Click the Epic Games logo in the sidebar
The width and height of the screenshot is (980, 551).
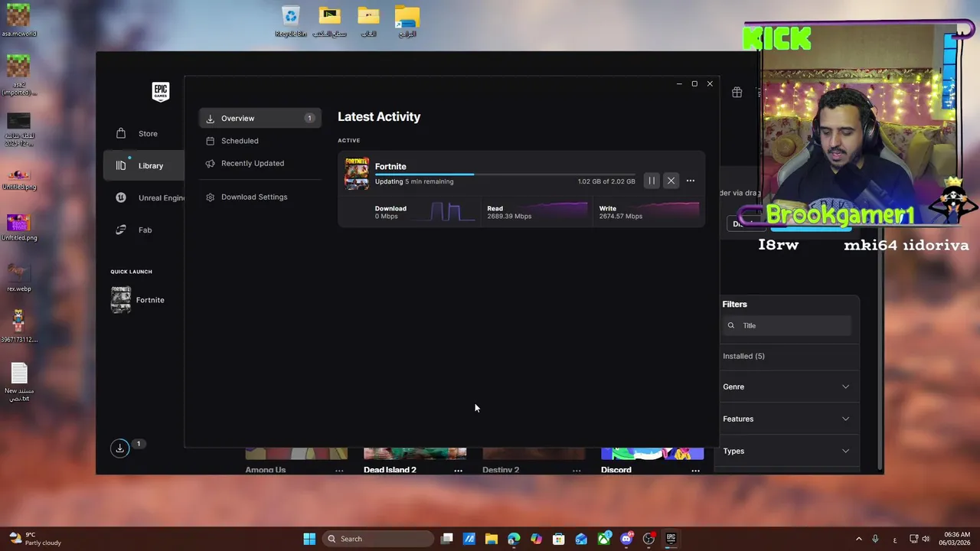tap(160, 92)
